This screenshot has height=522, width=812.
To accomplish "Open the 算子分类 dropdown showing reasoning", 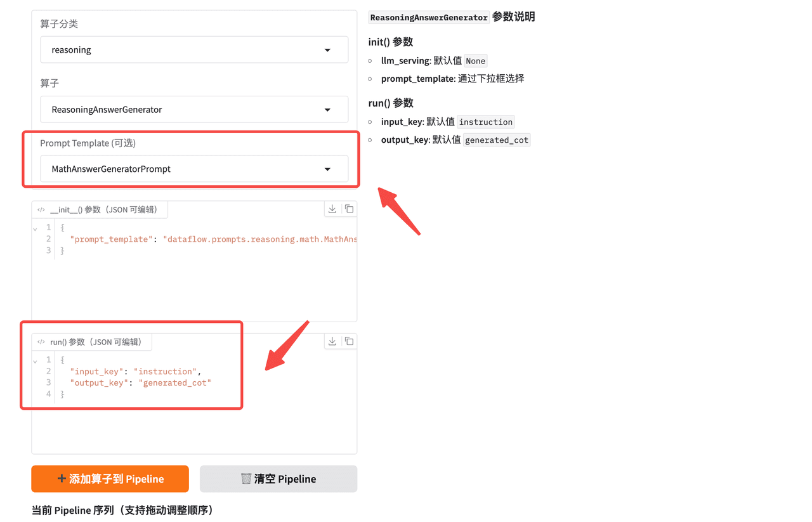I will tap(194, 49).
